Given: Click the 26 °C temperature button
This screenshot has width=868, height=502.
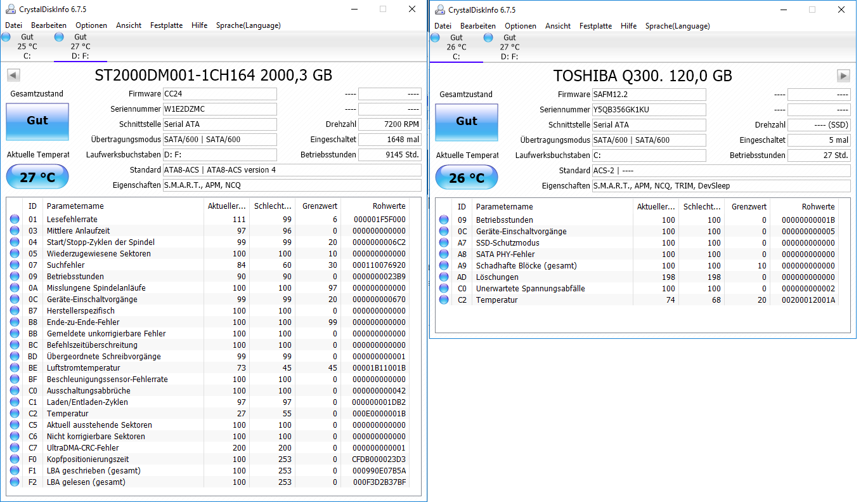Looking at the screenshot, I should [467, 177].
